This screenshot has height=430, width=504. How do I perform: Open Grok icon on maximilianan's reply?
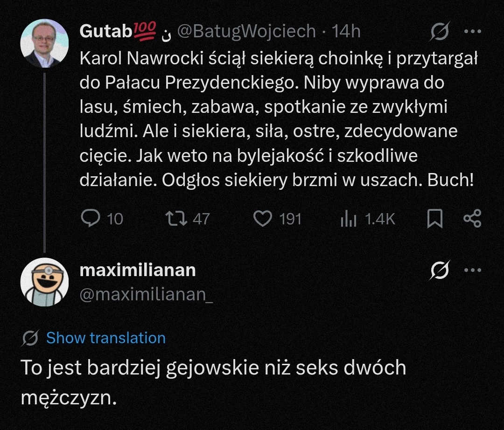[439, 270]
